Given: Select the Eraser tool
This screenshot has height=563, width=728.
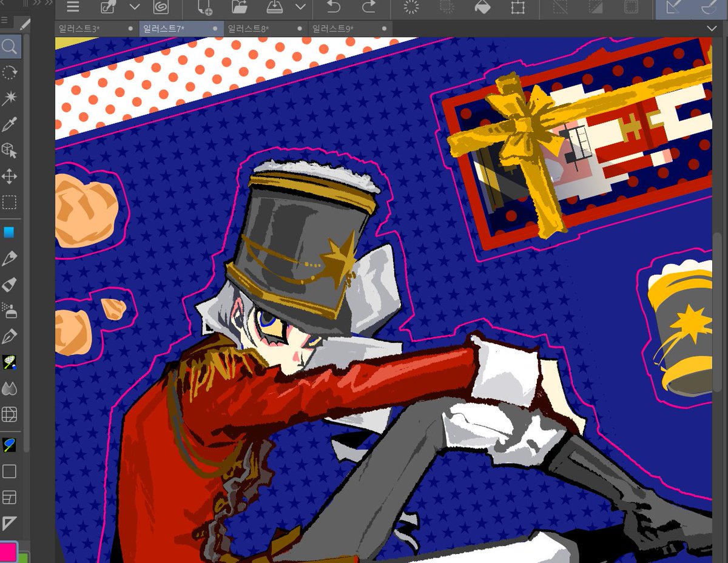Looking at the screenshot, I should (9, 285).
